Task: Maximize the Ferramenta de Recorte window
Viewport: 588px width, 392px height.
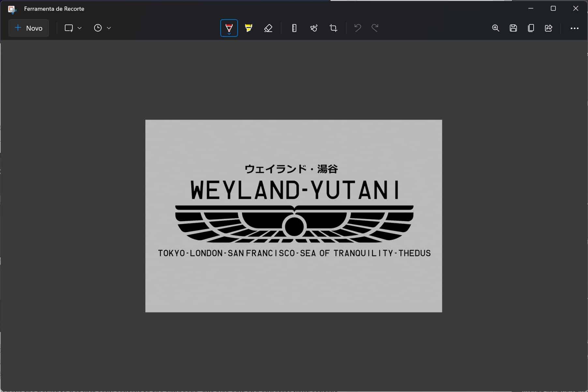Action: click(553, 8)
